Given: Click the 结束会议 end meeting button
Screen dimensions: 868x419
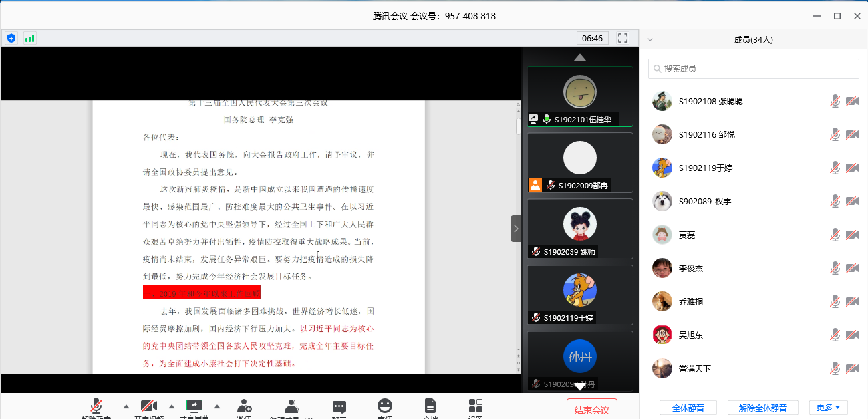Looking at the screenshot, I should [591, 410].
